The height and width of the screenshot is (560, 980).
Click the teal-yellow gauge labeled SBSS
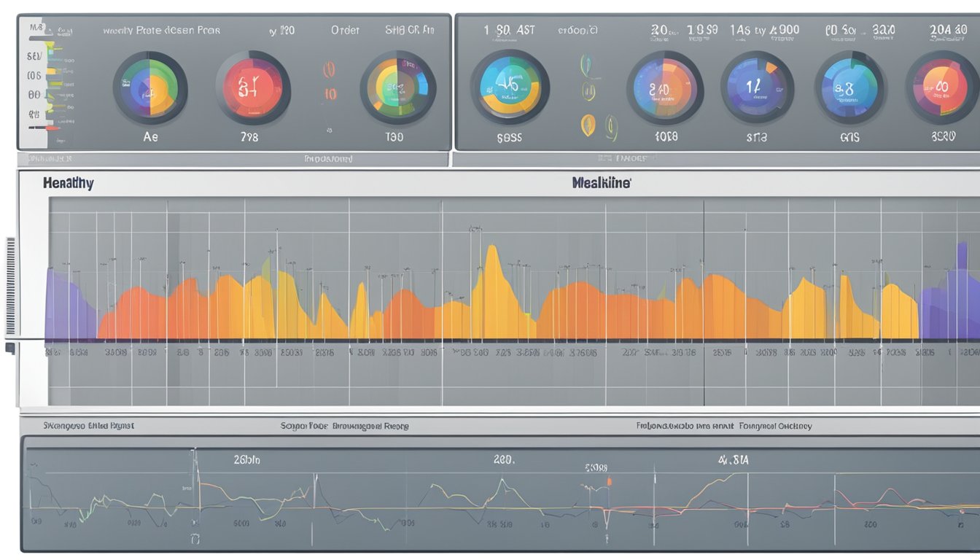point(509,87)
